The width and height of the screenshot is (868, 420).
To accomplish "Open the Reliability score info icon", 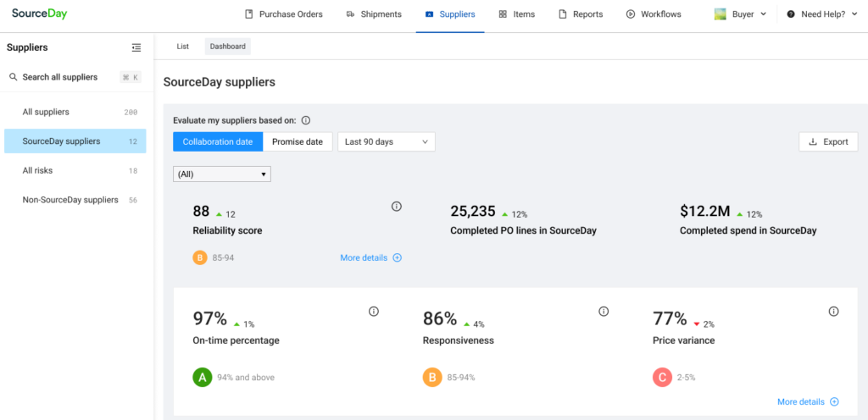I will (x=396, y=207).
